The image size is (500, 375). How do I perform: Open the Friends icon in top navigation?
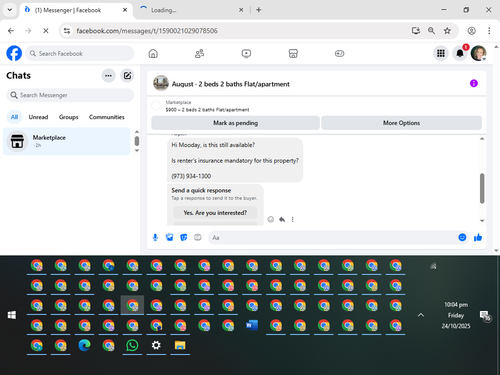pyautogui.click(x=199, y=53)
